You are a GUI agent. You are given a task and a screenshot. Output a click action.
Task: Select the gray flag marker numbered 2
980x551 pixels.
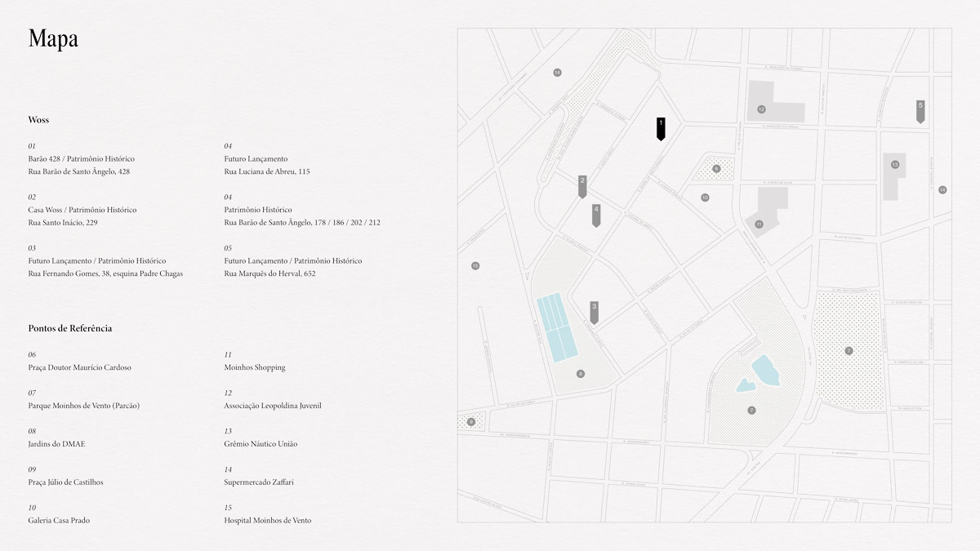click(x=582, y=186)
